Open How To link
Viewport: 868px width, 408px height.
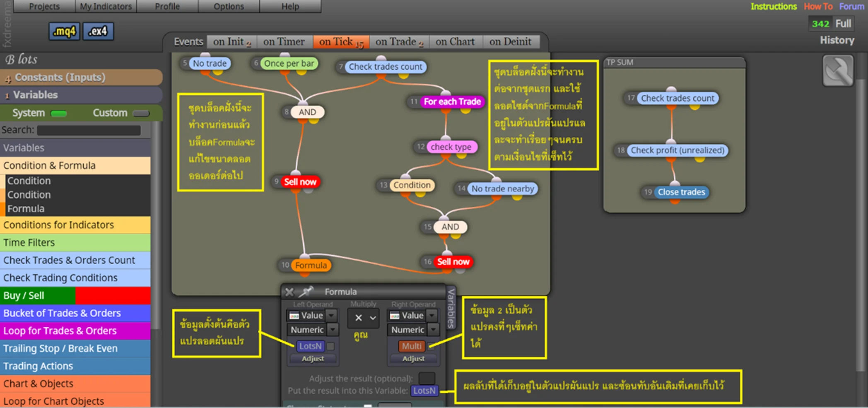(x=818, y=7)
